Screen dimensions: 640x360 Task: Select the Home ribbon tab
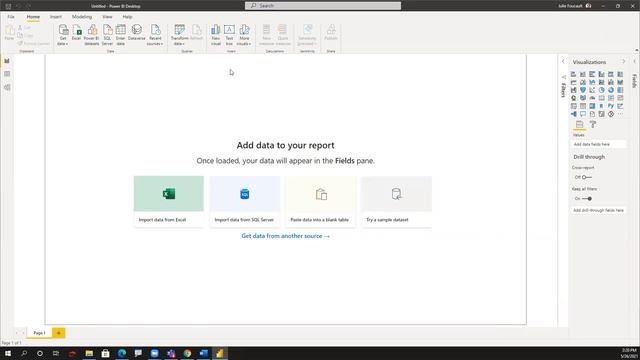(33, 17)
